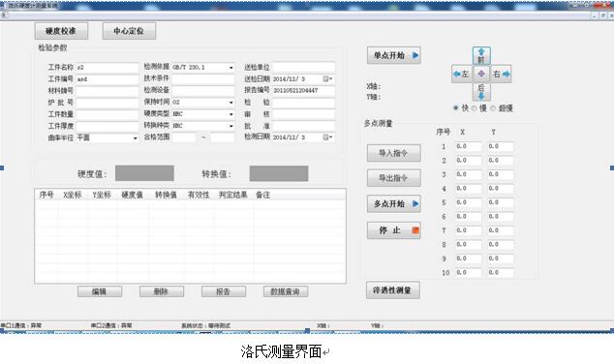Select the 慢 speed radio button
This screenshot has width=614, height=364.
pos(475,108)
